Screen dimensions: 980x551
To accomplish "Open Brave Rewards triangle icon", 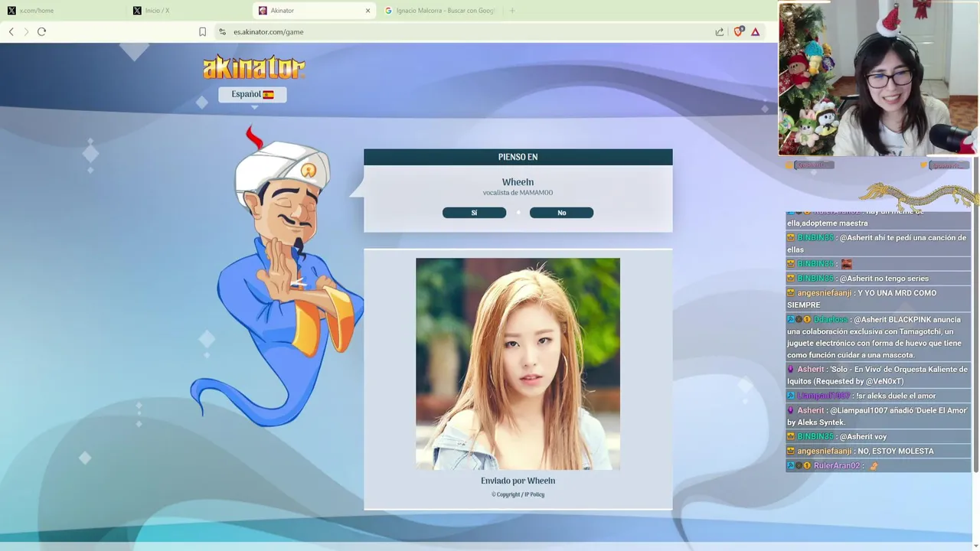I will tap(755, 31).
